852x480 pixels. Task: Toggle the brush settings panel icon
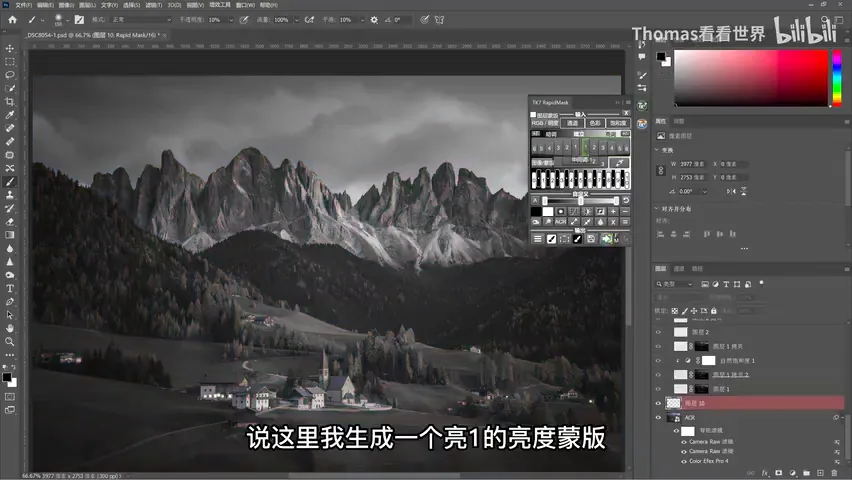(x=79, y=20)
